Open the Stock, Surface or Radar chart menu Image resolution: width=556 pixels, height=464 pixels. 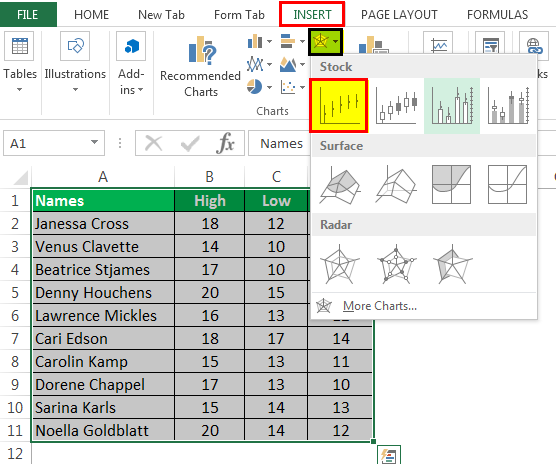(326, 42)
